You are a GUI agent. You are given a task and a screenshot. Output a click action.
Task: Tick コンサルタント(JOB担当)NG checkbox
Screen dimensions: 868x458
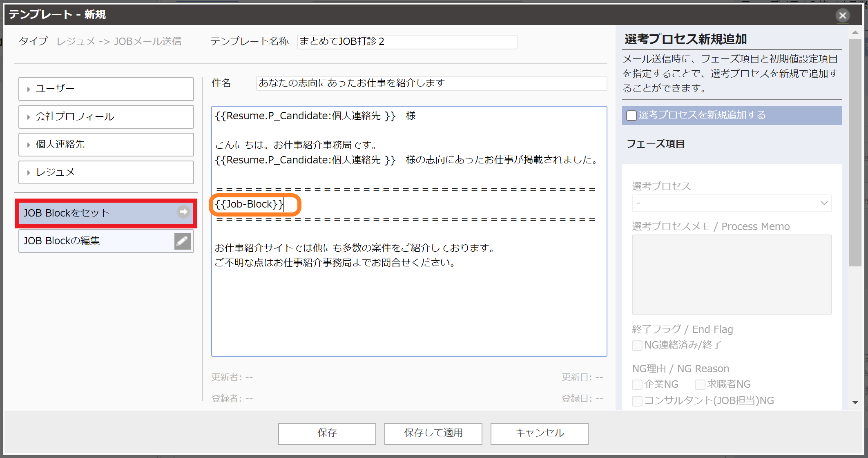(637, 401)
